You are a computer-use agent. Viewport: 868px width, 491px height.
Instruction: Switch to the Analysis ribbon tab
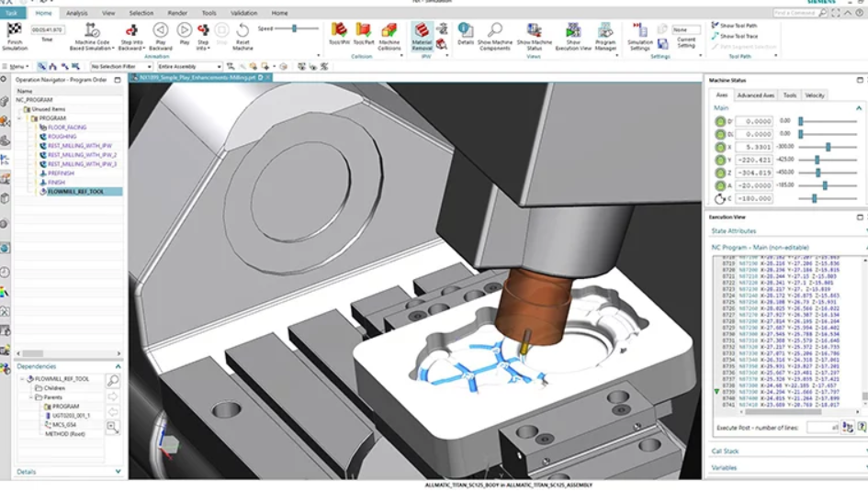pyautogui.click(x=77, y=13)
